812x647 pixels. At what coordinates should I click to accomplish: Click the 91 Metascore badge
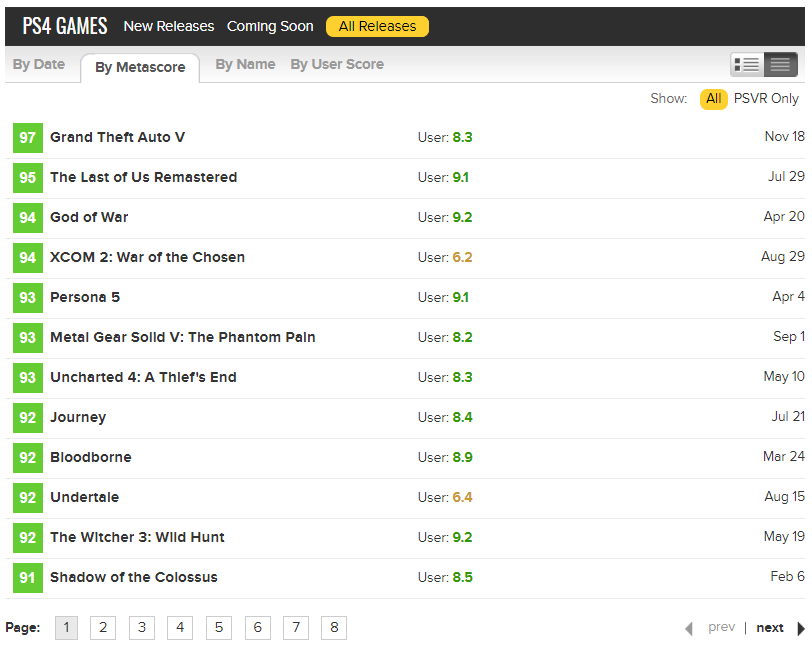(27, 578)
